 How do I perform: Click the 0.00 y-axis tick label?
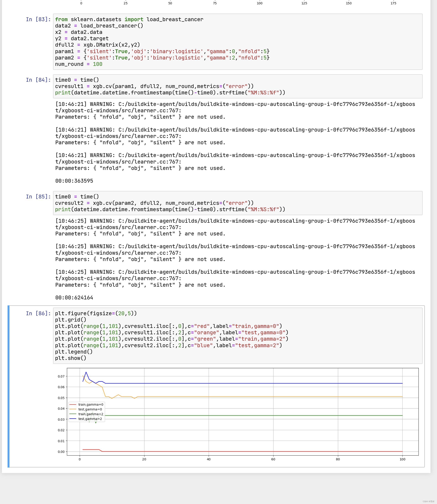point(61,452)
